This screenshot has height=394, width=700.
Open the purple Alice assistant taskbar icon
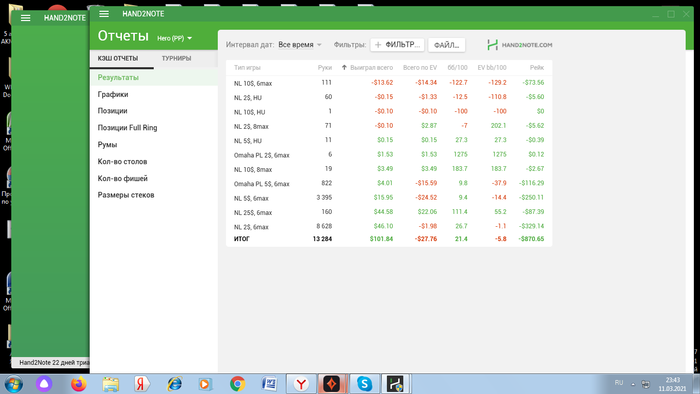point(44,384)
